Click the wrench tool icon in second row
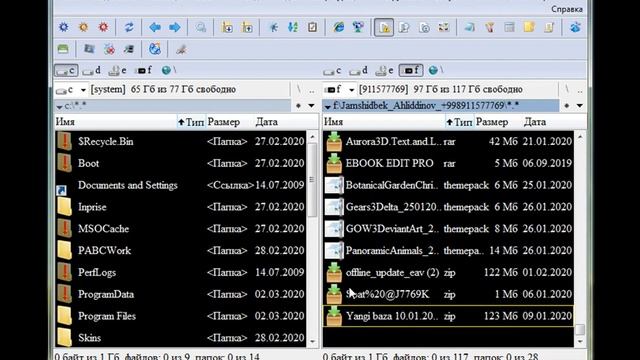Viewport: 640px width, 360px height. [181, 49]
